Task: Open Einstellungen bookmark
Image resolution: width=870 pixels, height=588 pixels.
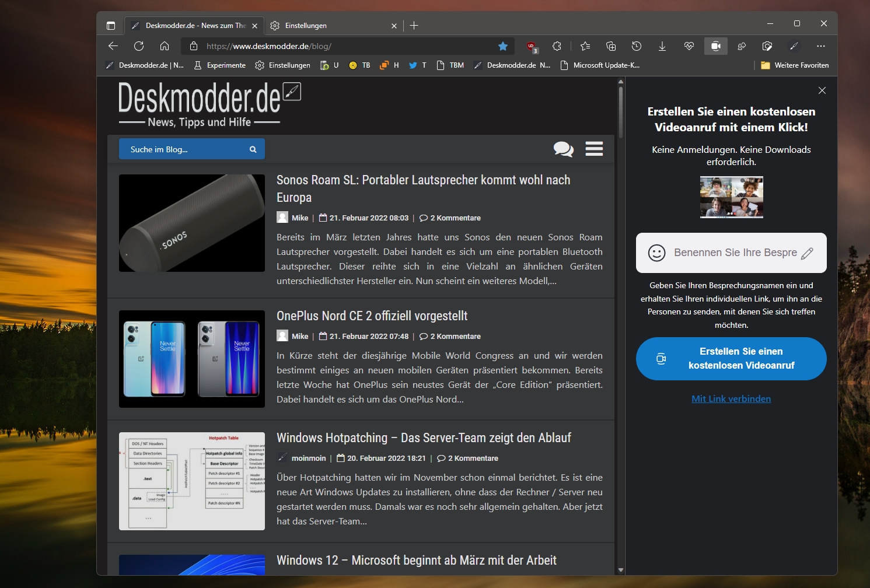Action: [x=283, y=65]
